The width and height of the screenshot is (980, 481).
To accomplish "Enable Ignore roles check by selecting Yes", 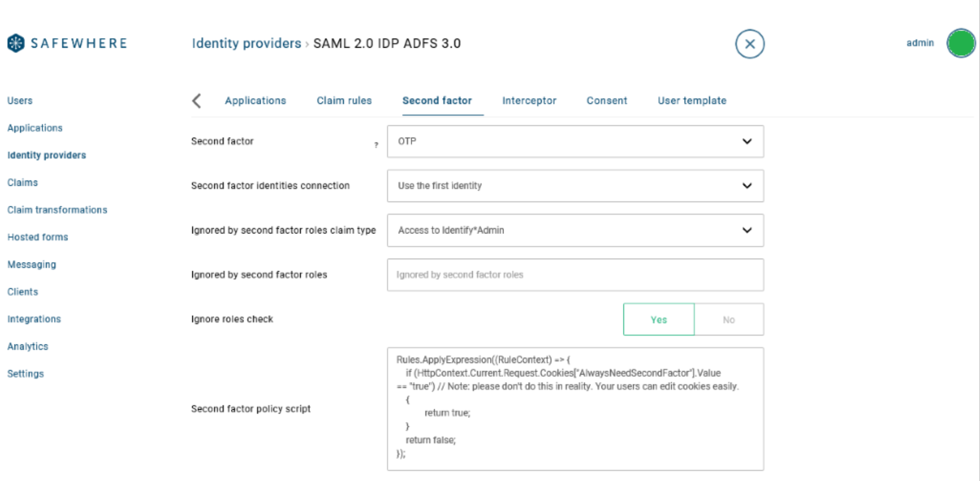I will (658, 319).
